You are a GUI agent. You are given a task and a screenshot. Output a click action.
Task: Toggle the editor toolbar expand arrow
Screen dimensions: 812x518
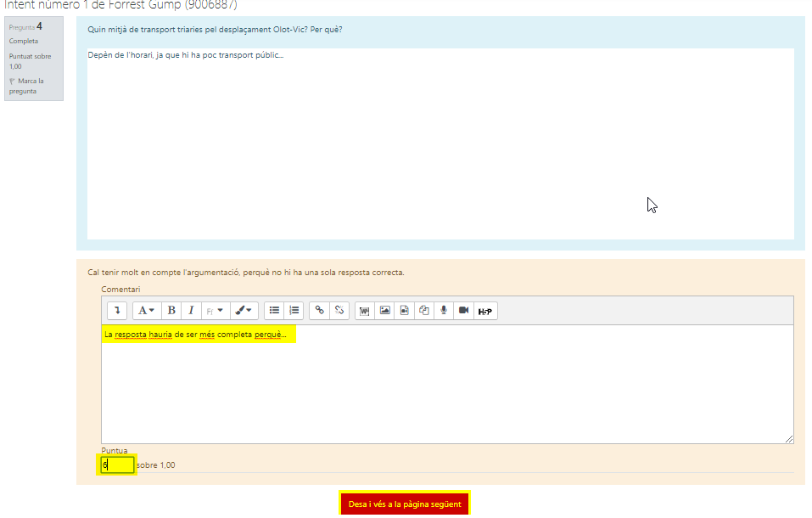(117, 311)
